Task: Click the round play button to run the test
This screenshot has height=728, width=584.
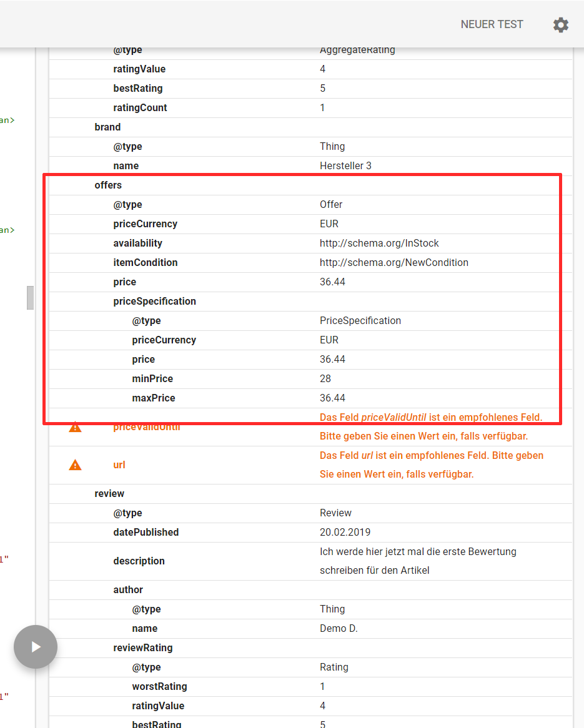Action: [x=36, y=647]
